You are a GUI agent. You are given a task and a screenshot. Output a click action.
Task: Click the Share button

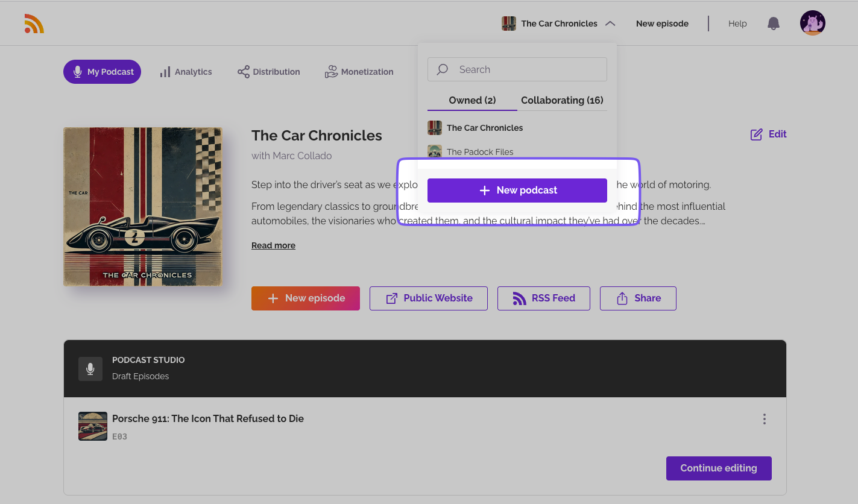tap(638, 298)
